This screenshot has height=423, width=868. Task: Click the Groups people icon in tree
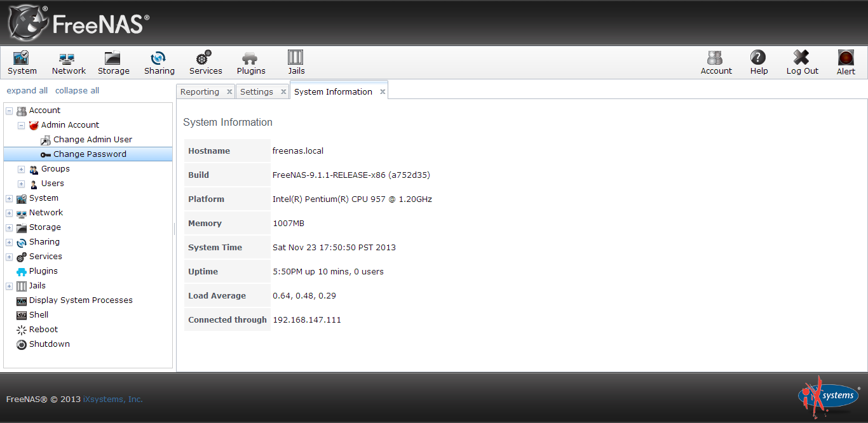tap(34, 169)
